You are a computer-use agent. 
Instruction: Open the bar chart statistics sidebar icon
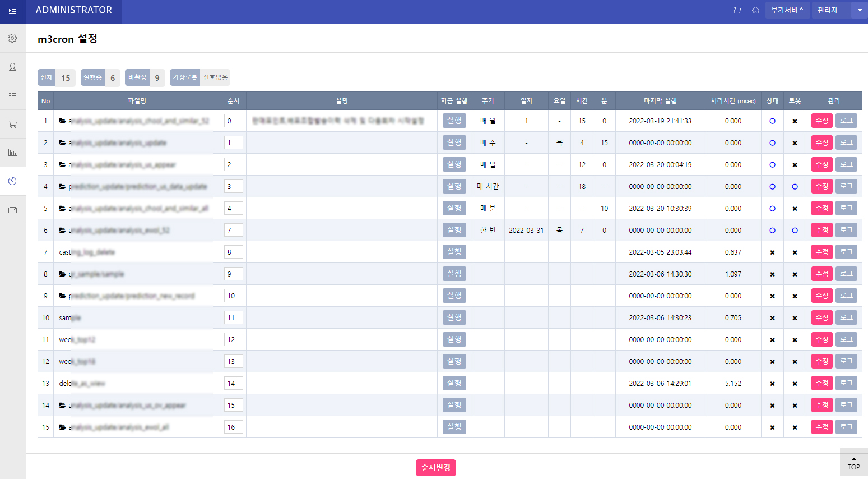(12, 153)
